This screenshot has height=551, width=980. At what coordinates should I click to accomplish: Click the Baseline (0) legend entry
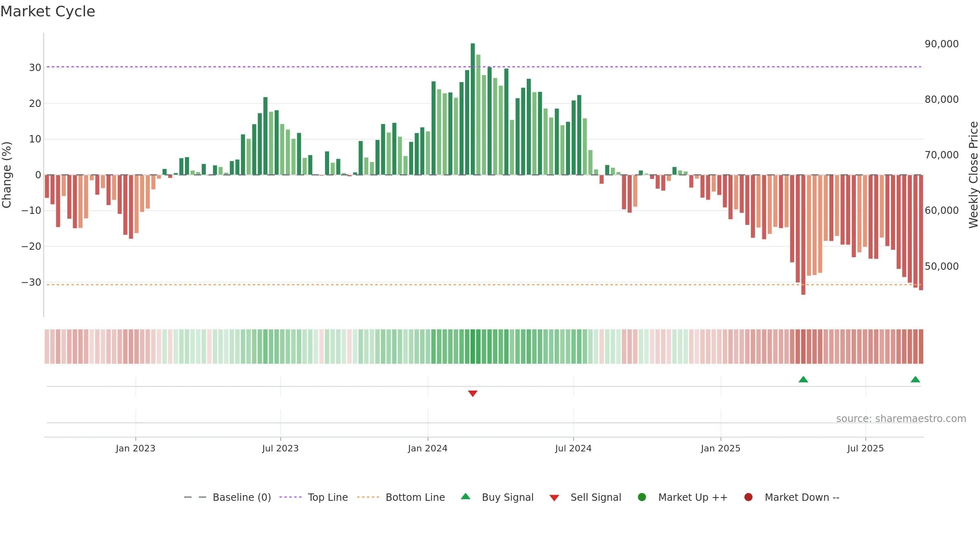pos(227,497)
